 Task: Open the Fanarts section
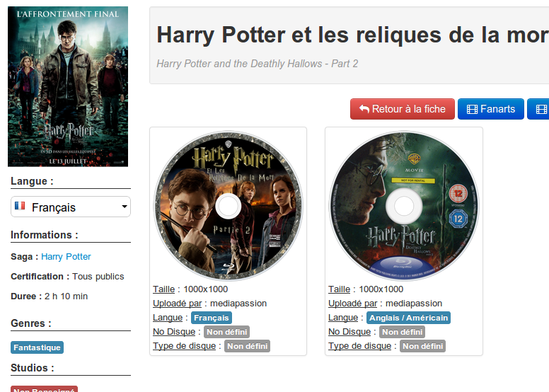(490, 109)
